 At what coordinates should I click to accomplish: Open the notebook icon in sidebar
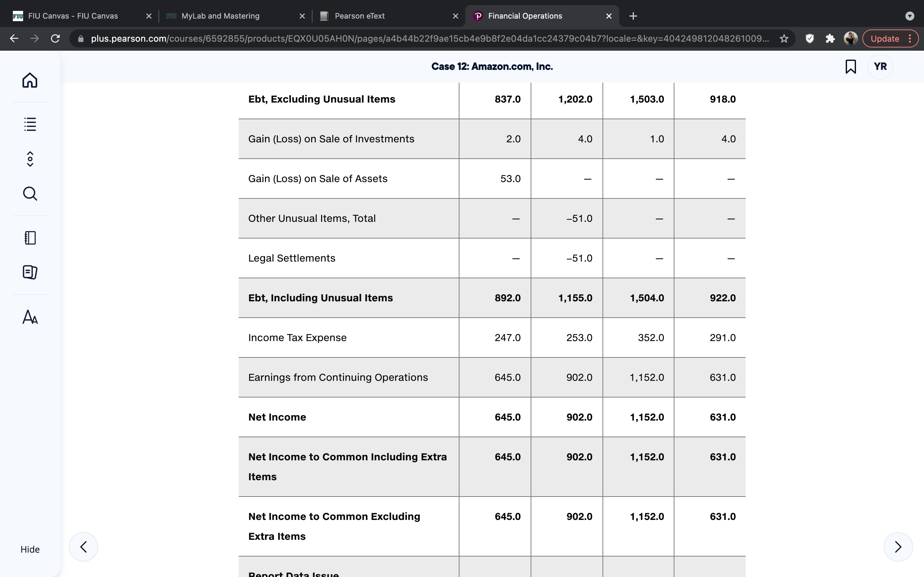click(30, 238)
